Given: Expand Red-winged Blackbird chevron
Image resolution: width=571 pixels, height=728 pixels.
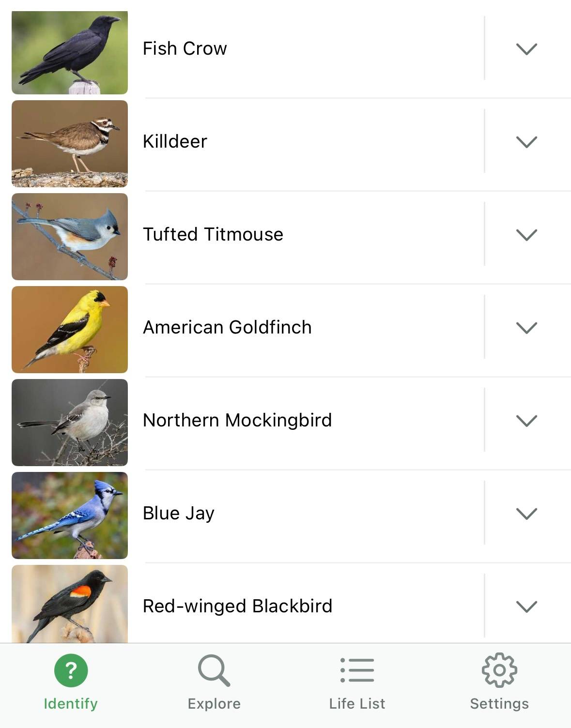Looking at the screenshot, I should [527, 607].
